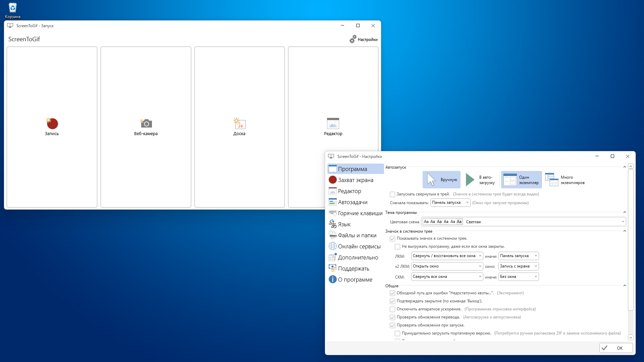Toggle Отключить аппаратное ускорение checkbox
The width and height of the screenshot is (644, 362).
coord(392,309)
